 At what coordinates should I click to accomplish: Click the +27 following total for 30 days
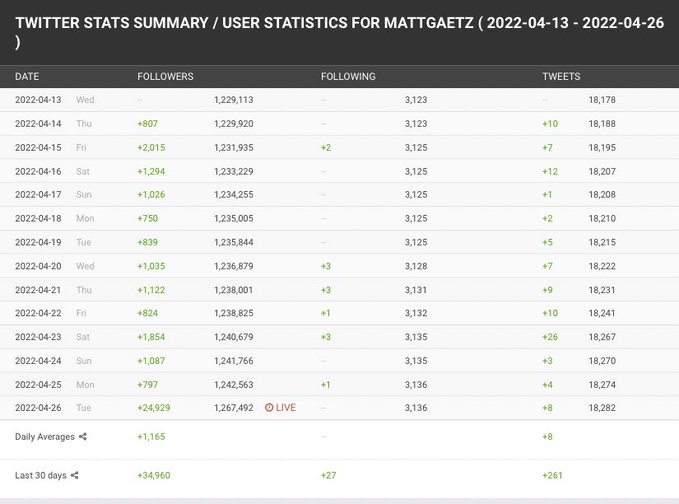327,475
